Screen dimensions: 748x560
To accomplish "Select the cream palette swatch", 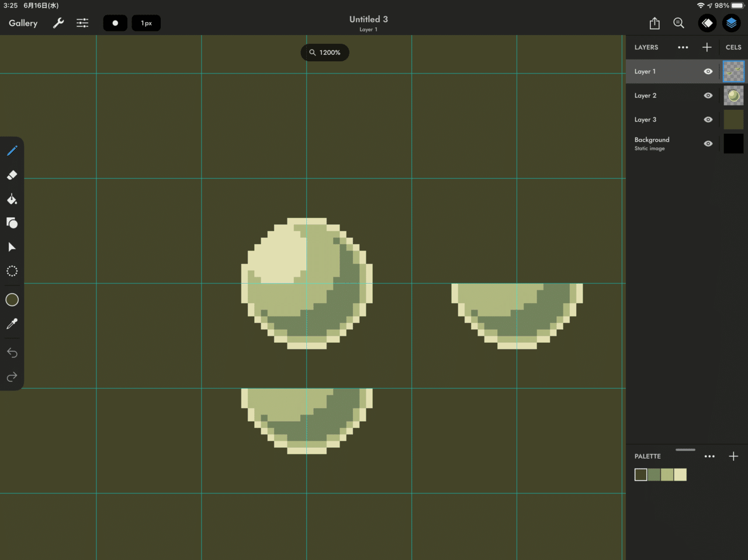I will pyautogui.click(x=680, y=475).
